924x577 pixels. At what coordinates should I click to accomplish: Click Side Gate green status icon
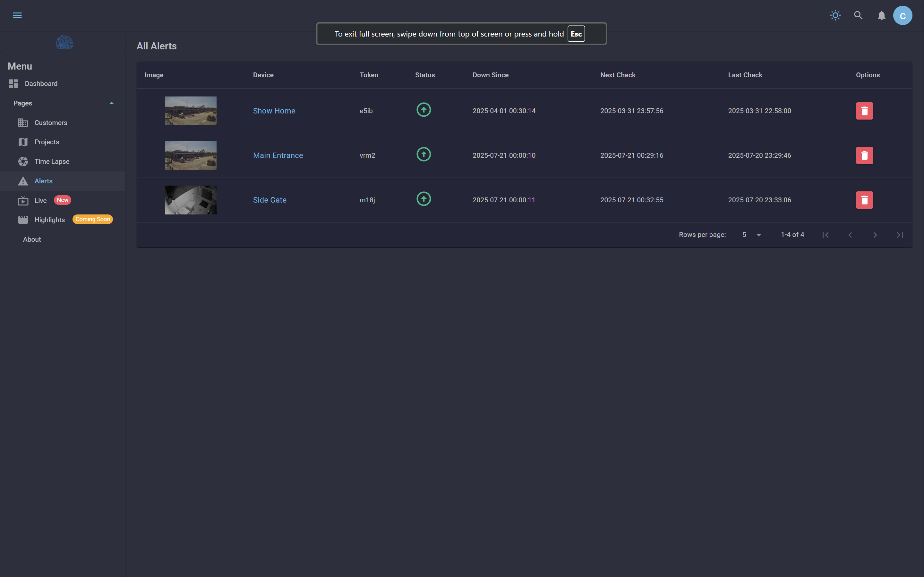(424, 199)
